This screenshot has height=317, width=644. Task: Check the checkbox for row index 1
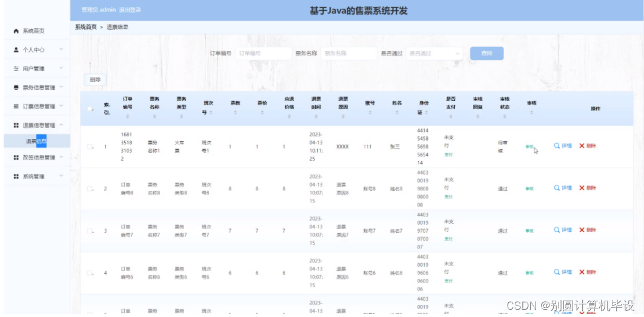90,146
